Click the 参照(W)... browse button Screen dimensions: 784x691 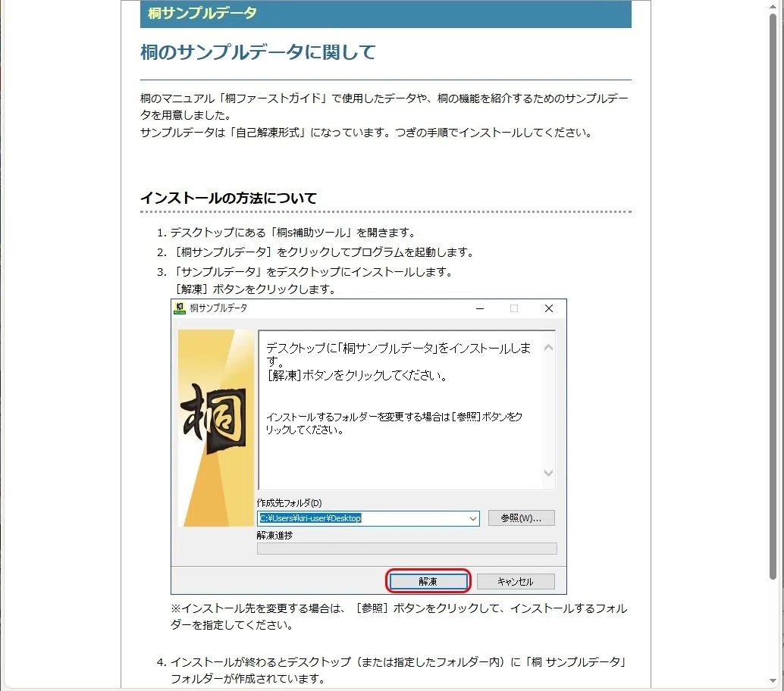521,517
